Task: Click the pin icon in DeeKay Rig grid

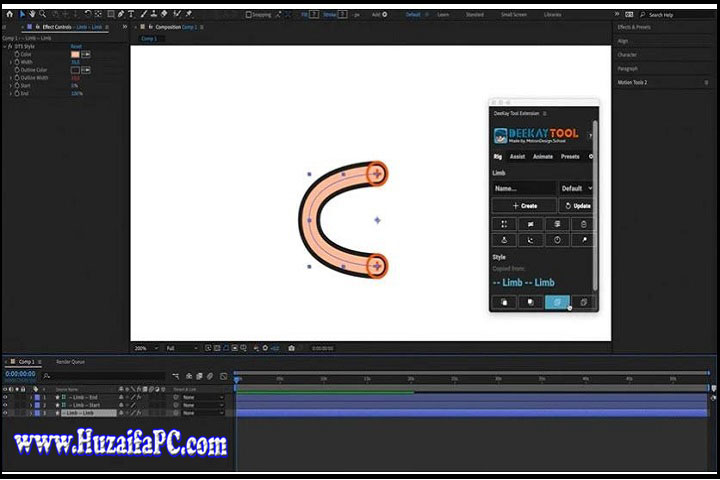Action: 583,240
